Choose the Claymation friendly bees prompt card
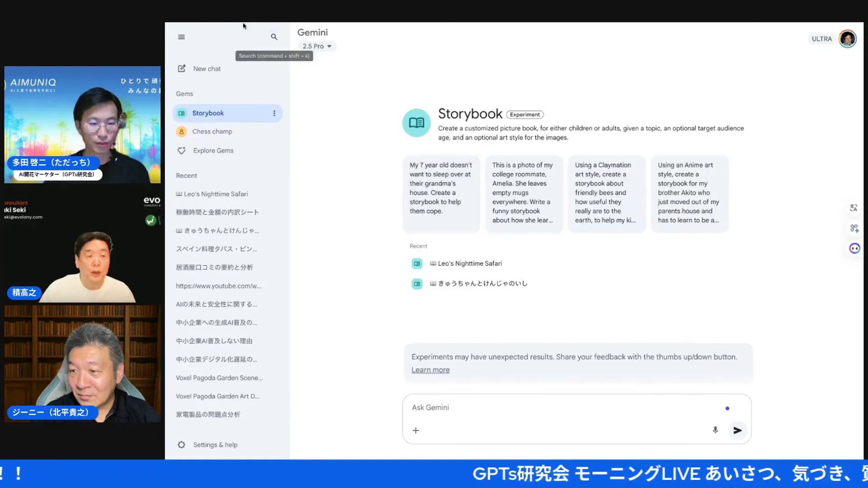Viewport: 868px width, 488px height. 606,193
